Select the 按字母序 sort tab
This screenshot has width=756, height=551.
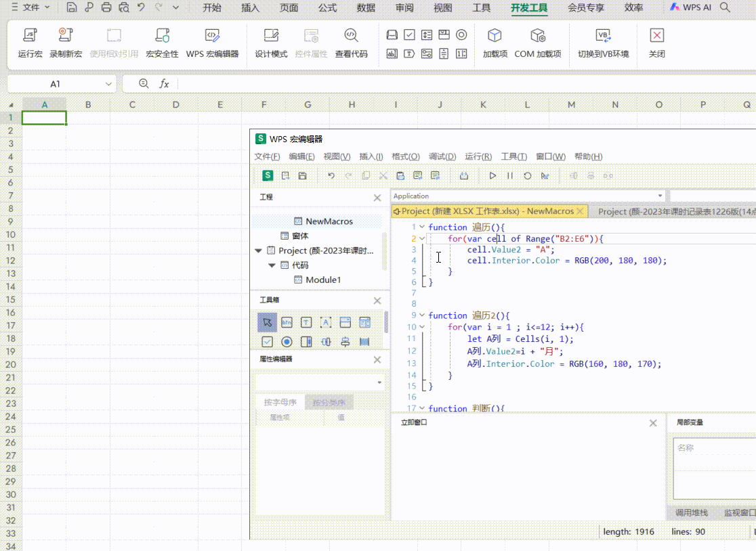(280, 402)
